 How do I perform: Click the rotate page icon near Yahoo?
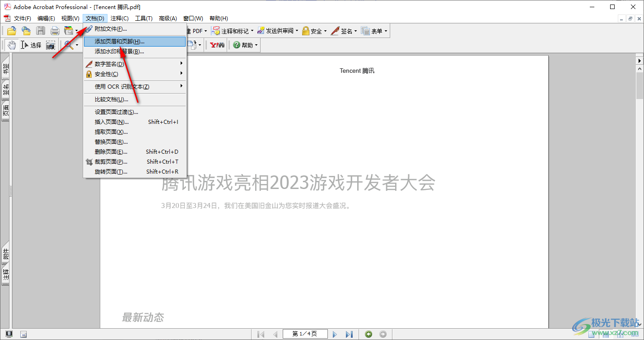click(x=192, y=45)
